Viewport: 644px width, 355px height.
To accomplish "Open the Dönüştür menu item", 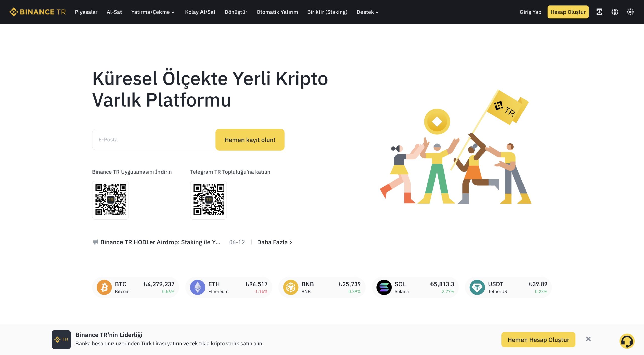I will [x=236, y=12].
